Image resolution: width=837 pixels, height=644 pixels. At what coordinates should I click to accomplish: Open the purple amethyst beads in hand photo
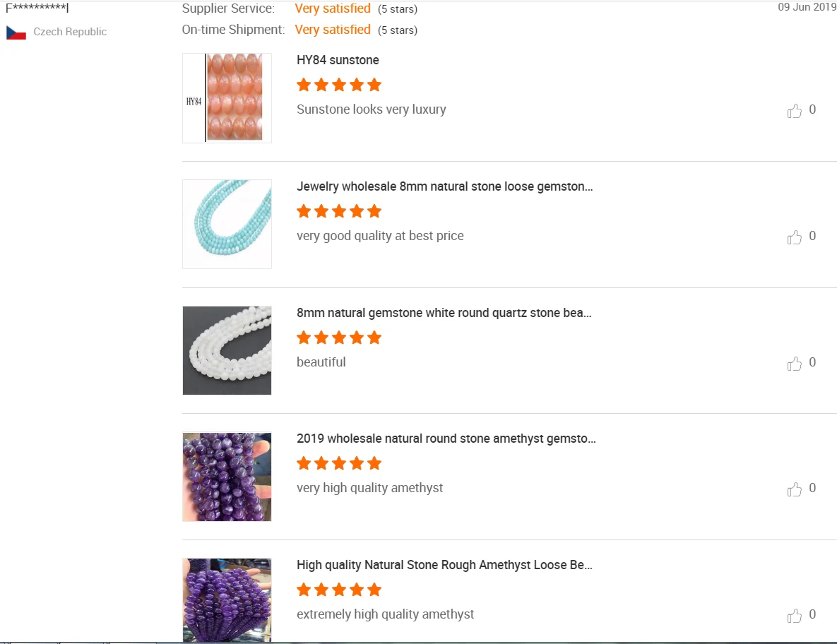click(227, 477)
